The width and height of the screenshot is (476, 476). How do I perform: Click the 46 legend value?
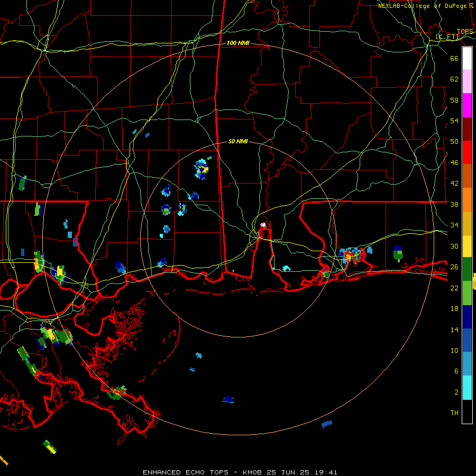coord(454,162)
